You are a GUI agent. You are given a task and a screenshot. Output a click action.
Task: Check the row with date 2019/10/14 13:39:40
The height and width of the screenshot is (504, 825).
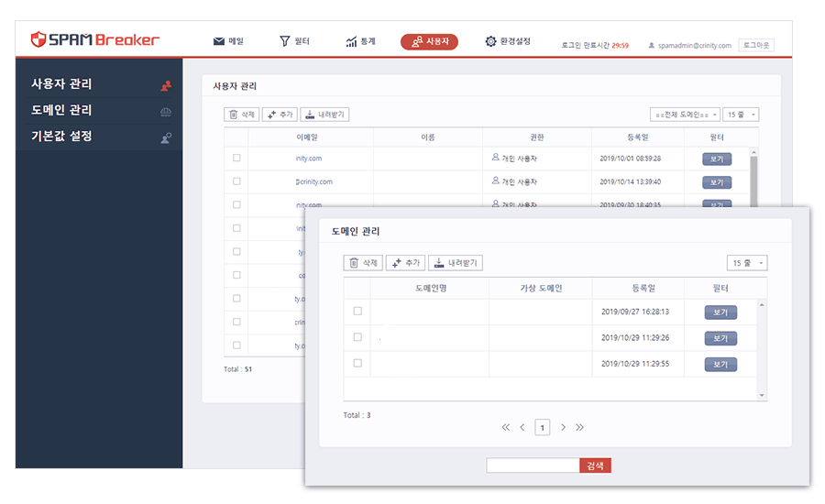pos(236,181)
